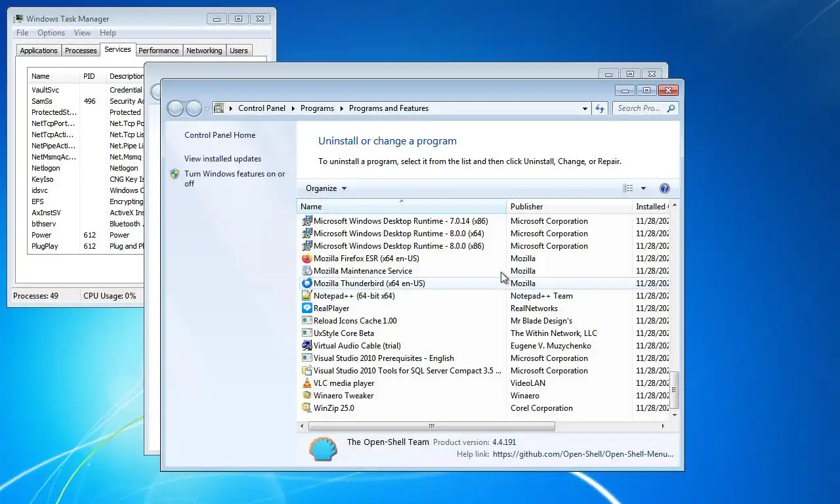The width and height of the screenshot is (840, 504).
Task: Switch to Applications tab in Task Manager
Action: (x=39, y=51)
